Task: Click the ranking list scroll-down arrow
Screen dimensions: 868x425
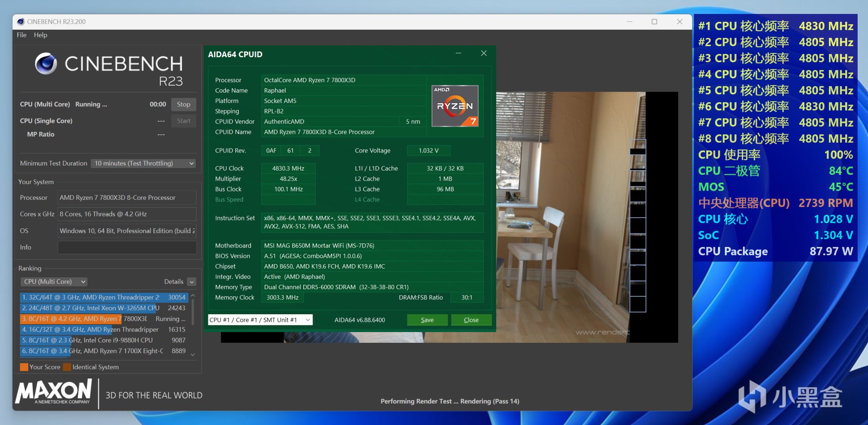Action: pos(193,355)
